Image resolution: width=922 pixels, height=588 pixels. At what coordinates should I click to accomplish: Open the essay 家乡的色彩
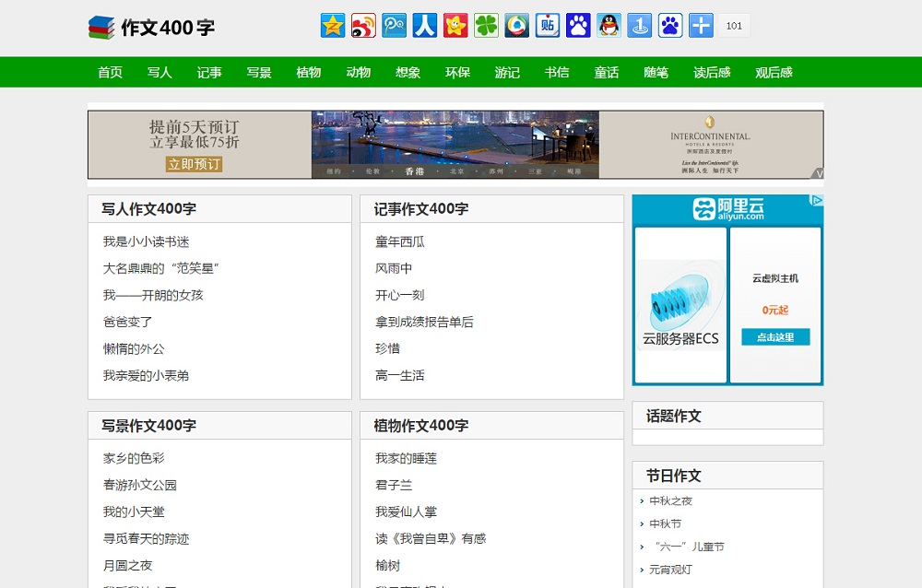[134, 458]
